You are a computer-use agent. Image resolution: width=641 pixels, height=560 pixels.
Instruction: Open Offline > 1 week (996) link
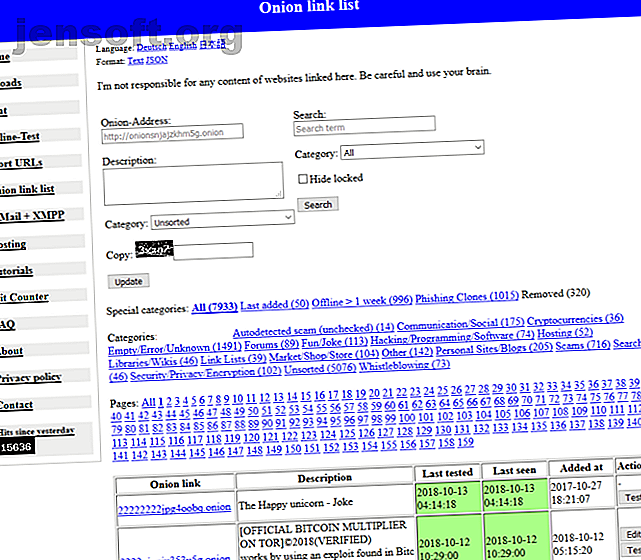[x=362, y=301]
